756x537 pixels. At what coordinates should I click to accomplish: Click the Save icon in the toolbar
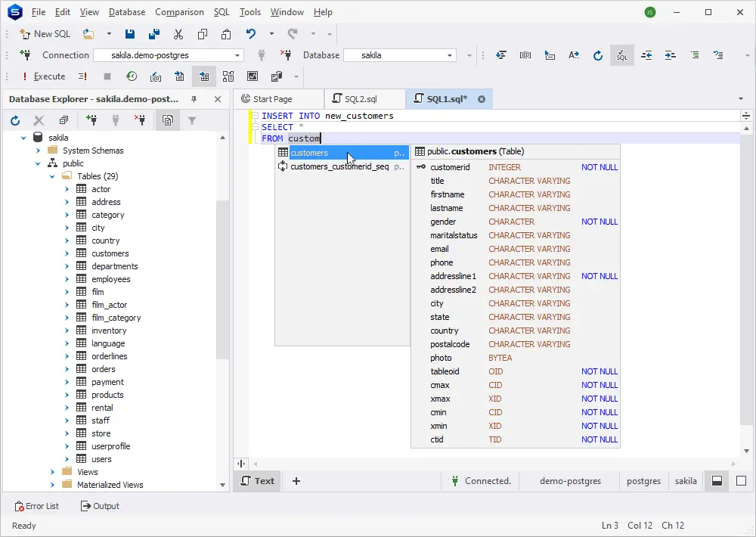pos(130,34)
